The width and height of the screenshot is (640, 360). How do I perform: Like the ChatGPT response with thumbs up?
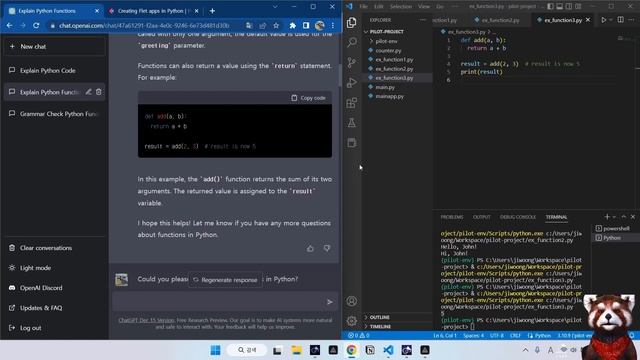[310, 248]
